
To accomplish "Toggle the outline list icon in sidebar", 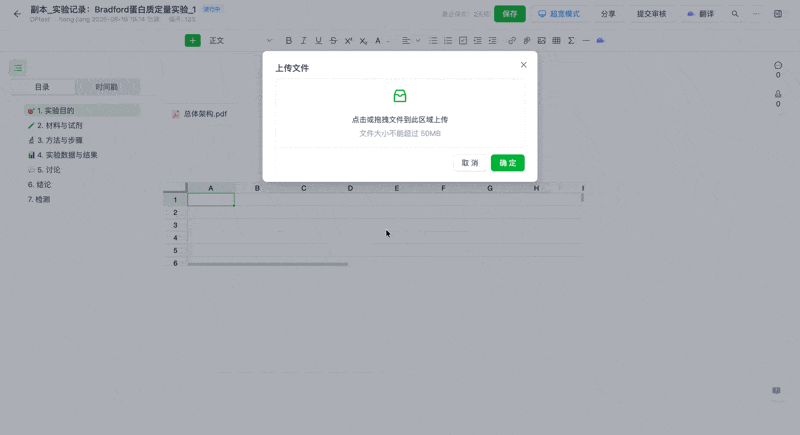I will click(x=18, y=68).
